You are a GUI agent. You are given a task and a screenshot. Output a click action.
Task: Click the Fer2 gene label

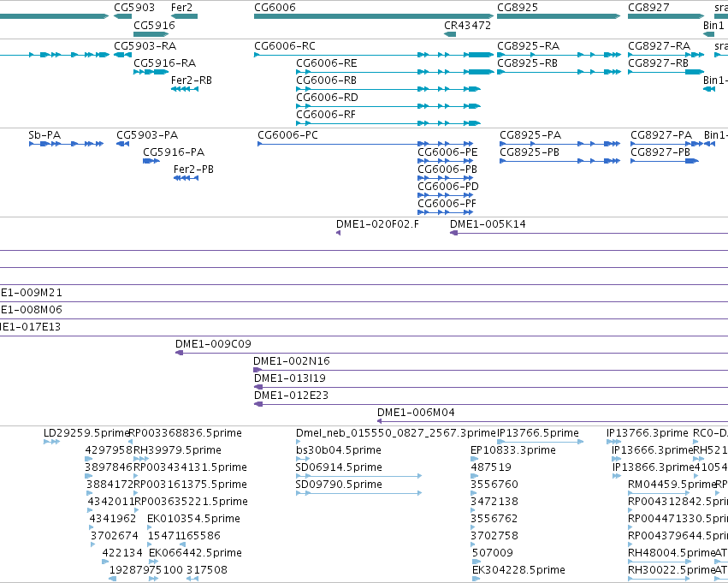pyautogui.click(x=181, y=8)
